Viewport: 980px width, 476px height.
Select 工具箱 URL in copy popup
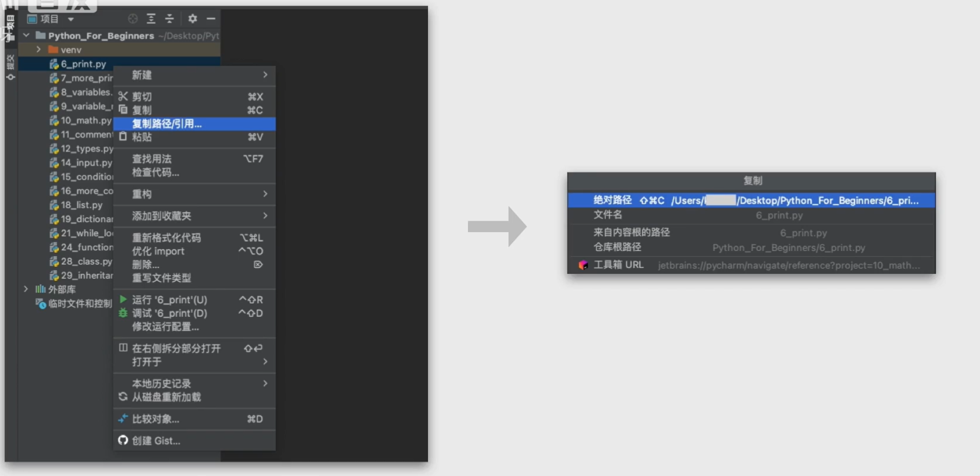(751, 265)
